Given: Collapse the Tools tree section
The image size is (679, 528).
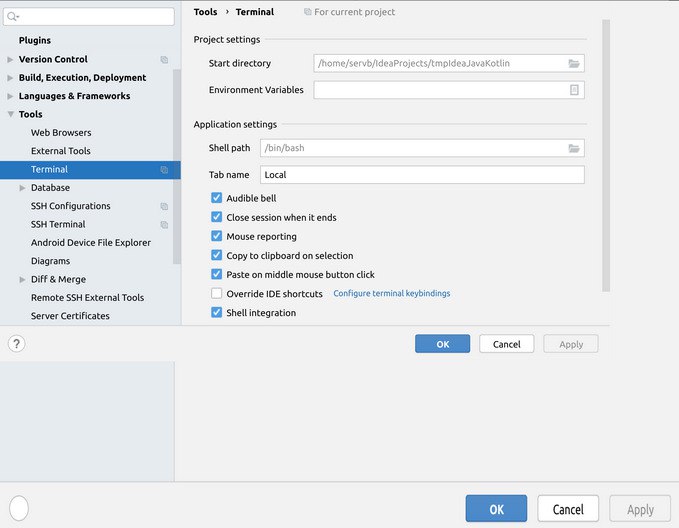Looking at the screenshot, I should [x=10, y=114].
